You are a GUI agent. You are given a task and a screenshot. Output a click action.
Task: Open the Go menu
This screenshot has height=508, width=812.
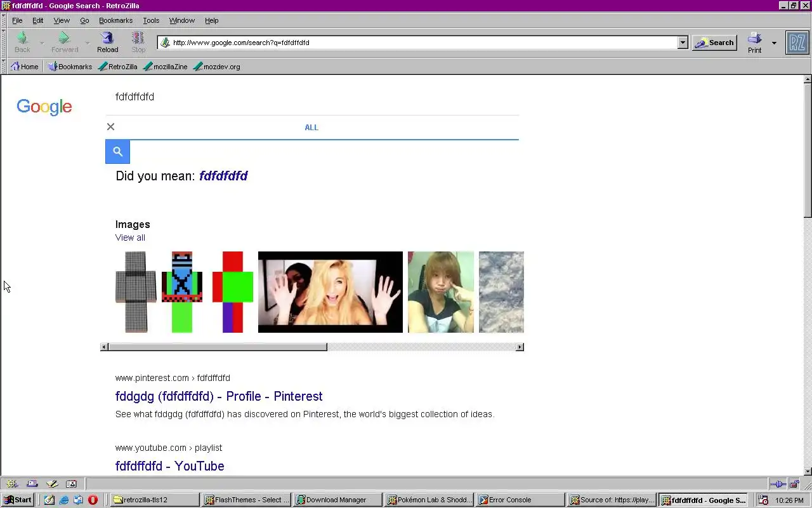84,20
